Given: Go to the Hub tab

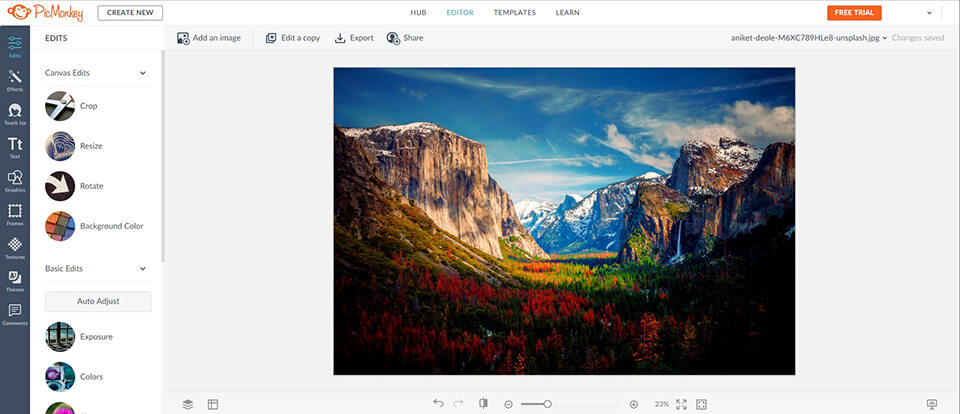Looking at the screenshot, I should point(419,13).
